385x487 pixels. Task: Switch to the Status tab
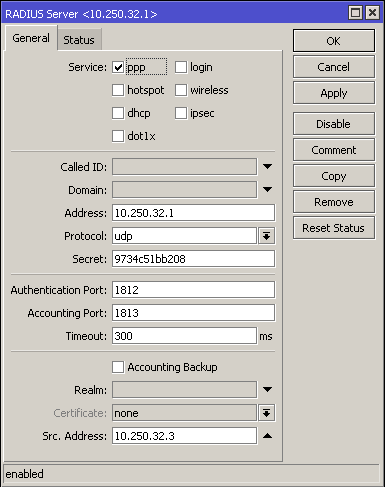[79, 40]
